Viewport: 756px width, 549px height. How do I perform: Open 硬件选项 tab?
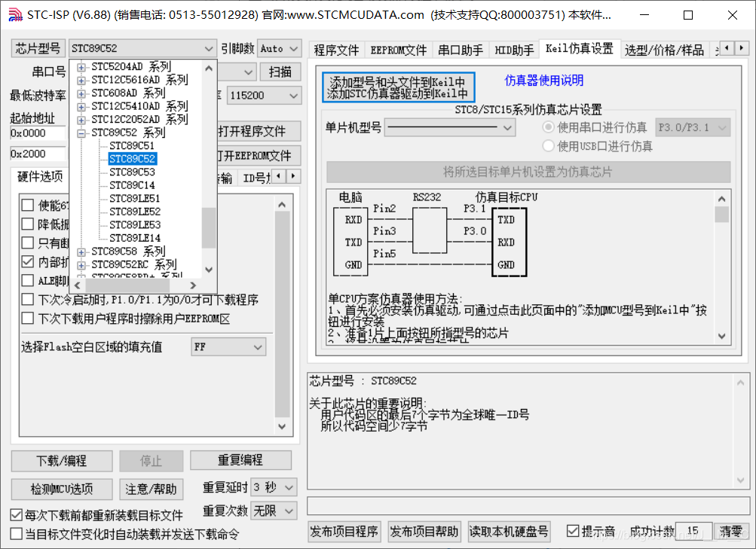coord(40,177)
